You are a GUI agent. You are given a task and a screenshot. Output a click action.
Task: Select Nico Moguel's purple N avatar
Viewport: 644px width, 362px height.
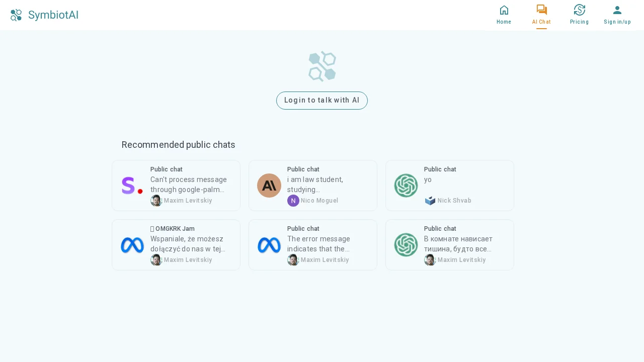pyautogui.click(x=293, y=201)
